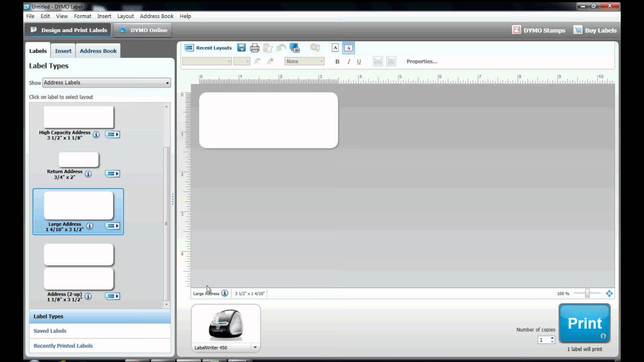Select portrait orientation icon
The width and height of the screenshot is (644, 362).
(335, 48)
